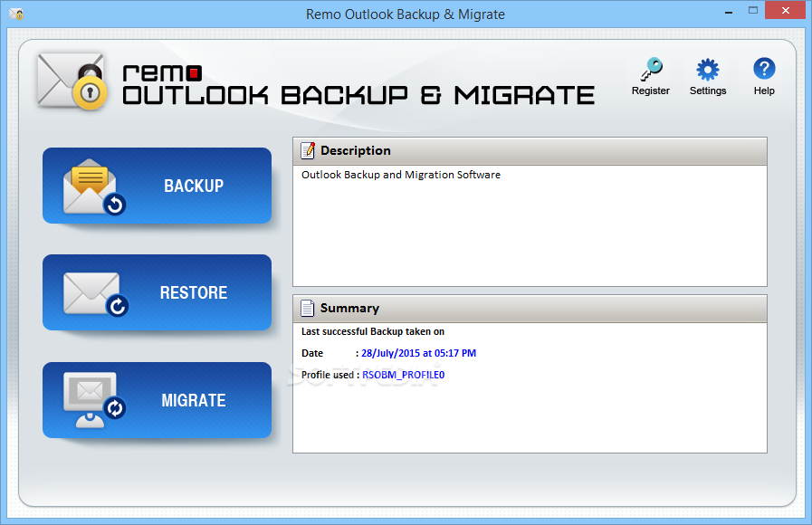812x525 pixels.
Task: Click the 'Date' label in Summary
Action: (312, 353)
